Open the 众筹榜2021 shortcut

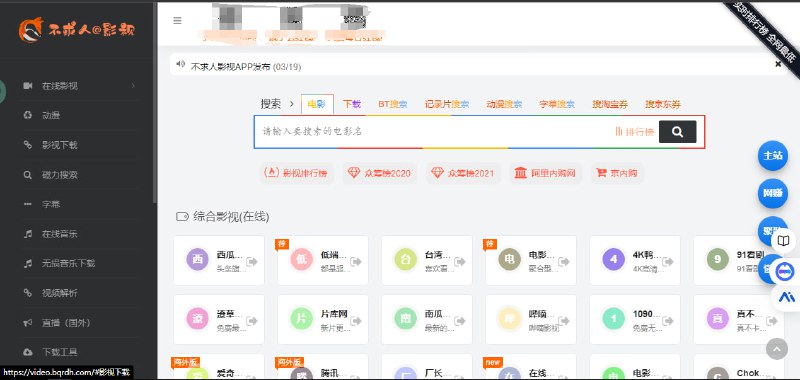click(x=463, y=173)
